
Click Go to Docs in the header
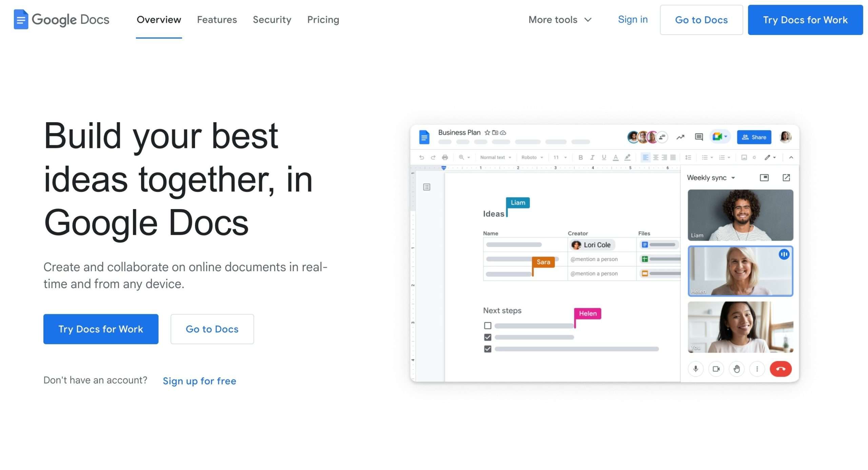click(x=701, y=20)
